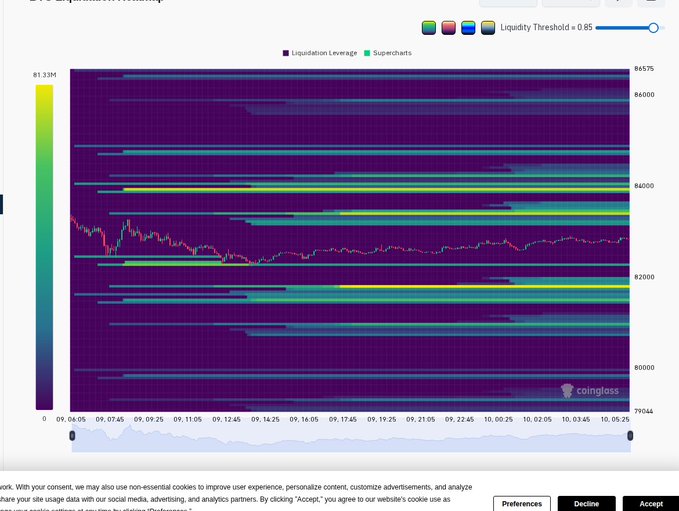Click the Liquidity Threshold slider handle
This screenshot has height=511, width=679.
653,28
